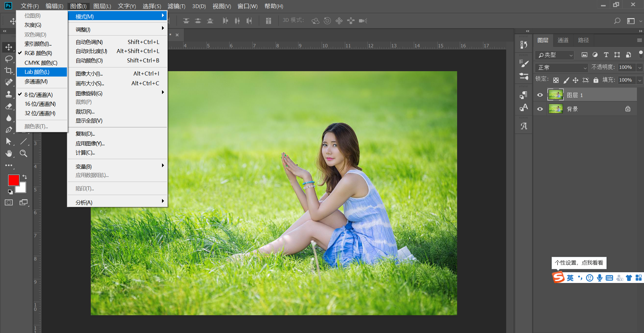Choose the Hand tool
This screenshot has width=644, height=333.
point(9,153)
